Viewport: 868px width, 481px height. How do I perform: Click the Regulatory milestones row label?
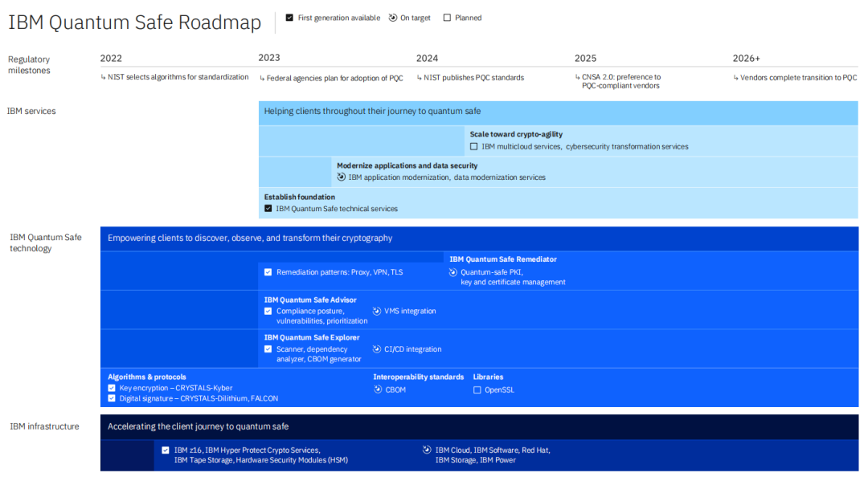click(30, 65)
